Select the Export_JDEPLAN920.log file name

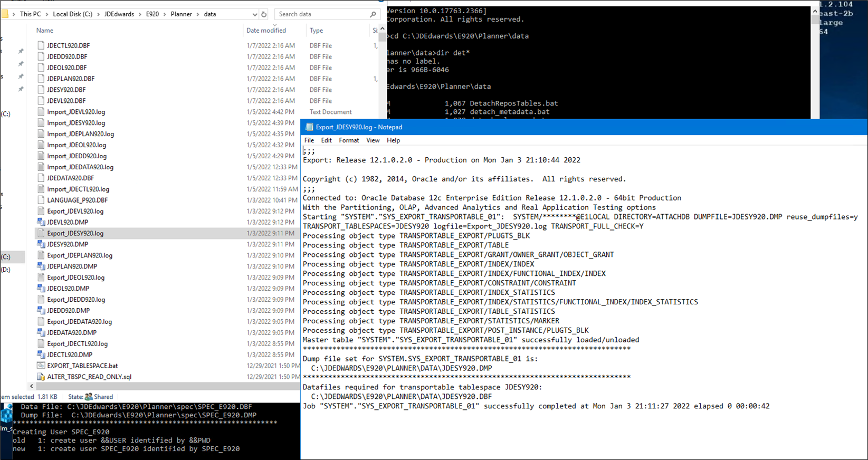(x=80, y=255)
